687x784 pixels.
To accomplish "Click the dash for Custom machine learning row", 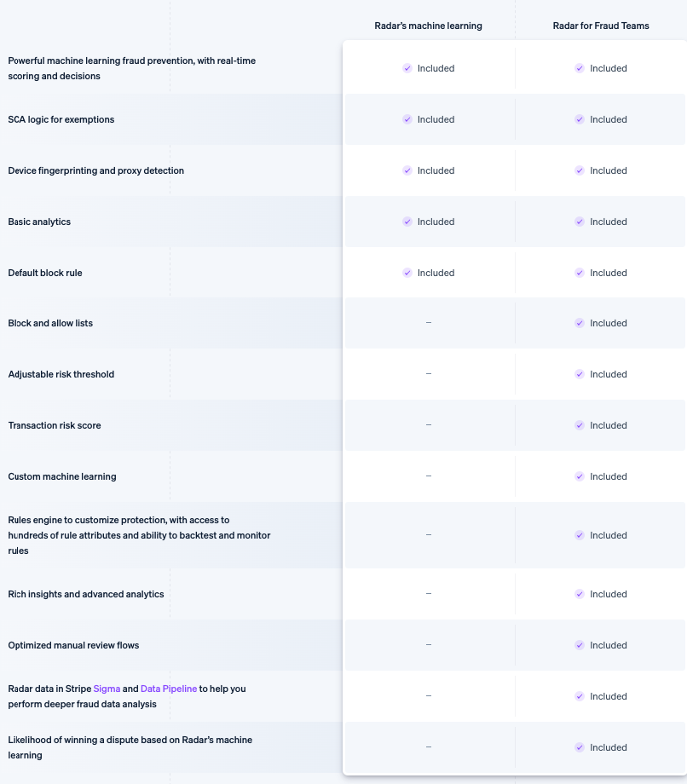I will pyautogui.click(x=428, y=476).
